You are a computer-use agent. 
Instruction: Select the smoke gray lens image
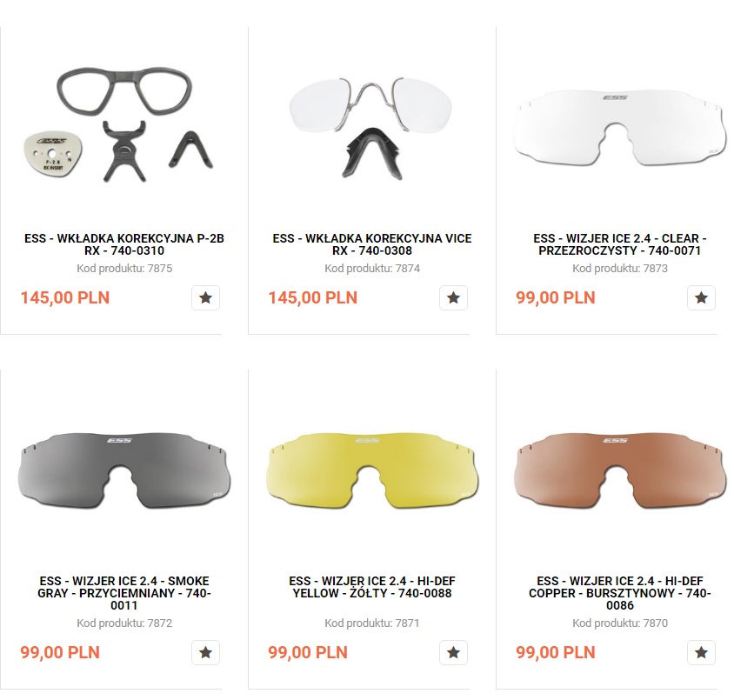124,470
